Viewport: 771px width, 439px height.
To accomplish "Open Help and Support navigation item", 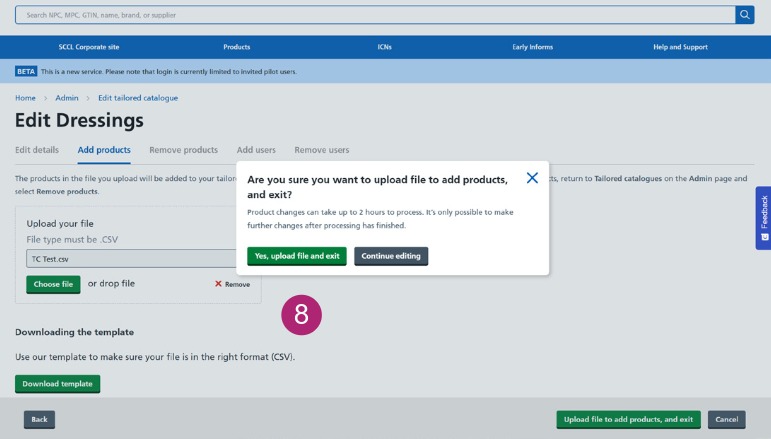I will click(x=681, y=47).
